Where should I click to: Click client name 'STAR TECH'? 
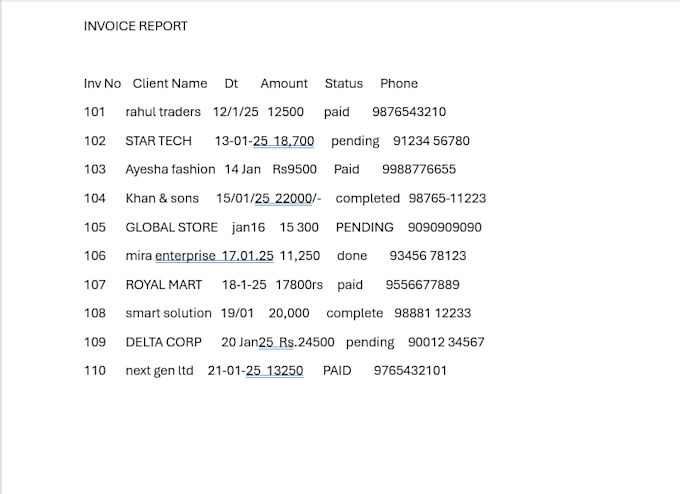(158, 141)
